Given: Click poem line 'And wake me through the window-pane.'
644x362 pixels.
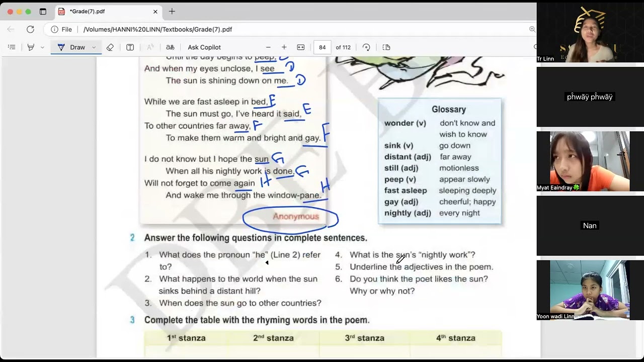Looking at the screenshot, I should 244,195.
